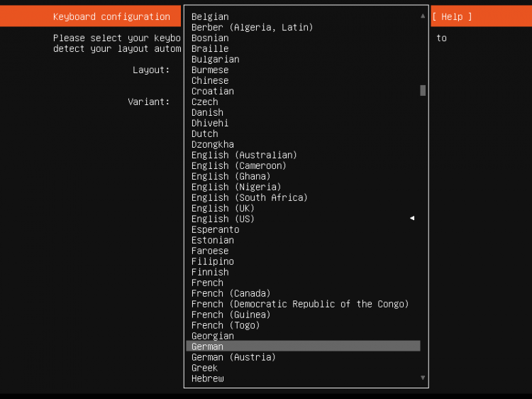
Task: Select French (Democratic Republic of the Congo)
Action: pos(303,304)
